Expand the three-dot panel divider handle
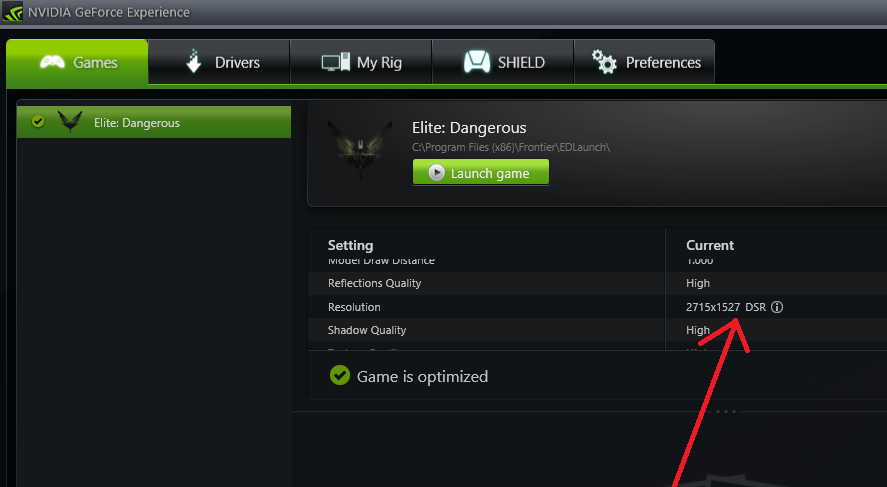This screenshot has width=887, height=487. pyautogui.click(x=726, y=411)
